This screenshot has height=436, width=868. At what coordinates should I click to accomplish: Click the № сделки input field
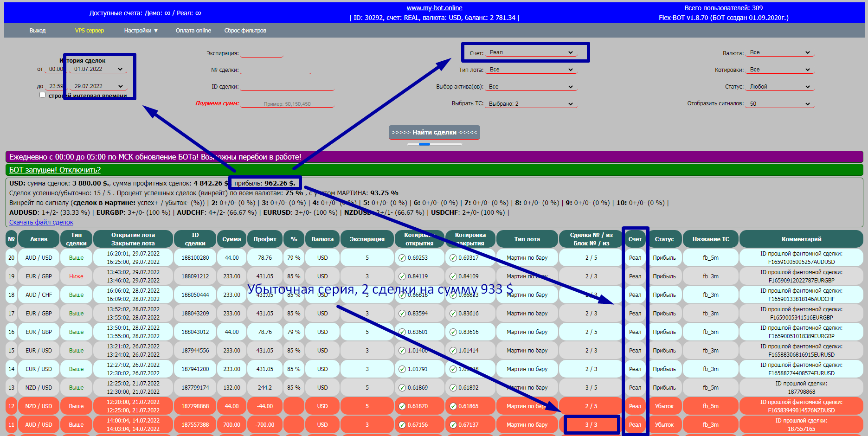point(276,70)
